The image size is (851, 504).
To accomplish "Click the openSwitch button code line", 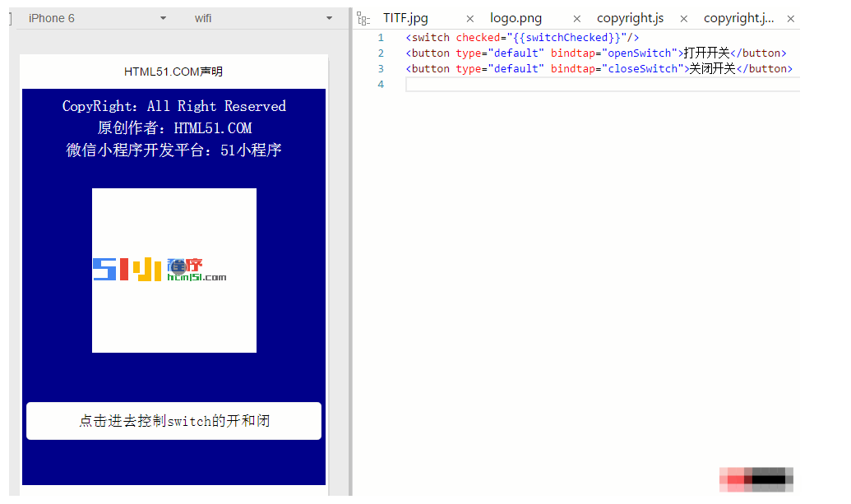I will click(x=596, y=53).
